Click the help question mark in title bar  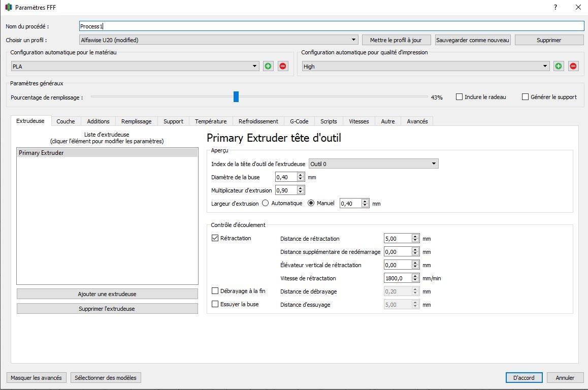tap(556, 7)
